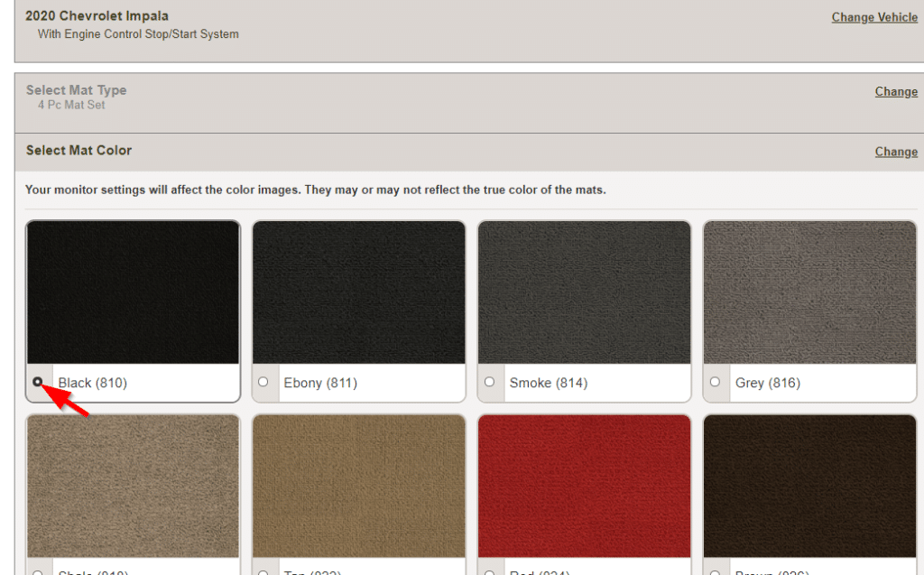Click Change link for Select Mat Color
Viewport: 924px width, 575px height.
[896, 152]
